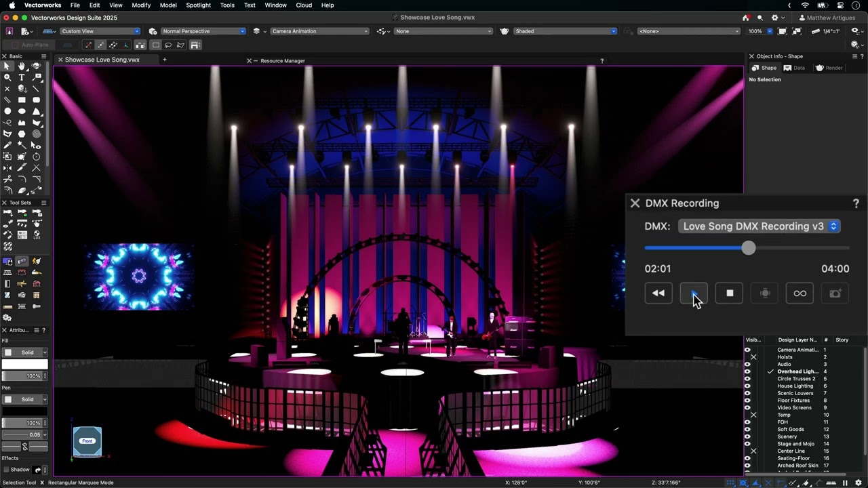The image size is (868, 488).
Task: Open the Love Song DMX Recording dropdown
Action: (x=759, y=226)
